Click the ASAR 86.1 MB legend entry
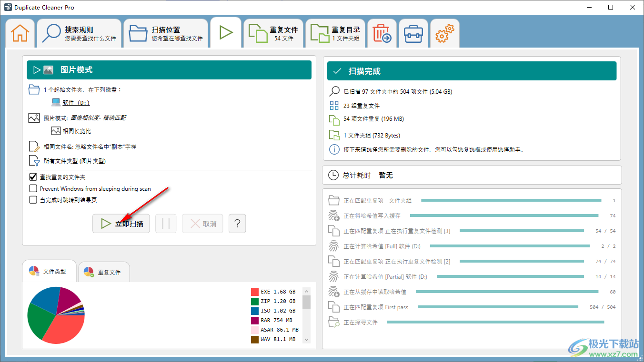 click(275, 330)
